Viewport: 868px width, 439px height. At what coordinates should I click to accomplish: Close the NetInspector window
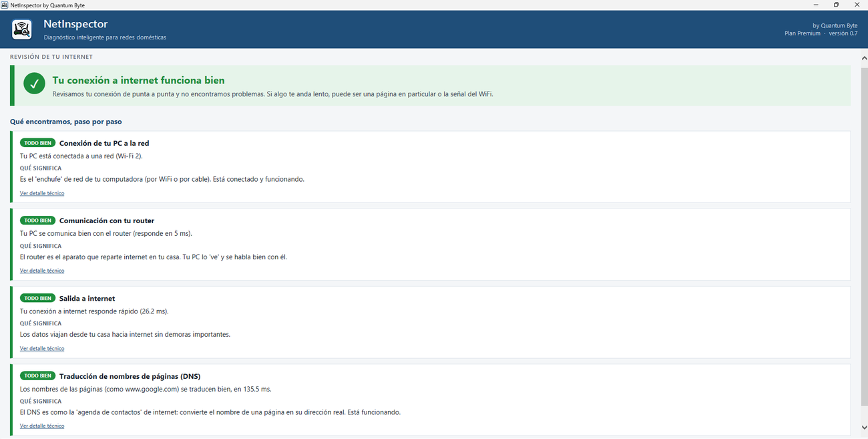857,5
